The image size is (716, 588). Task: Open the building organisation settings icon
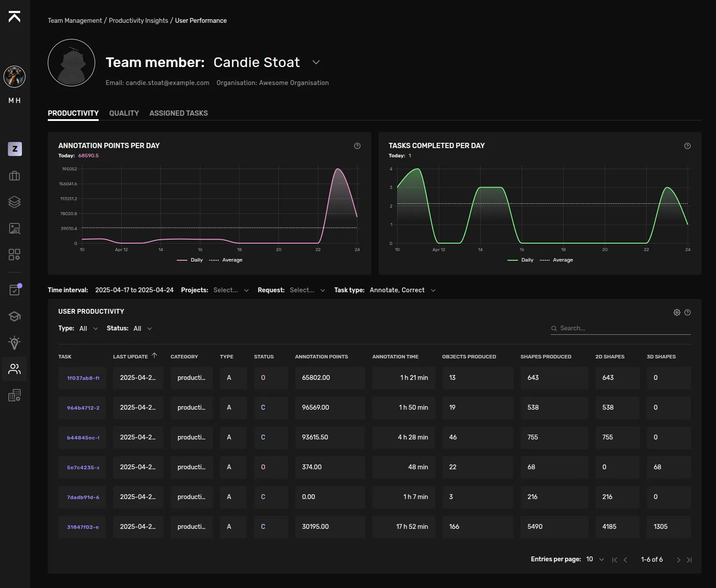pyautogui.click(x=14, y=395)
